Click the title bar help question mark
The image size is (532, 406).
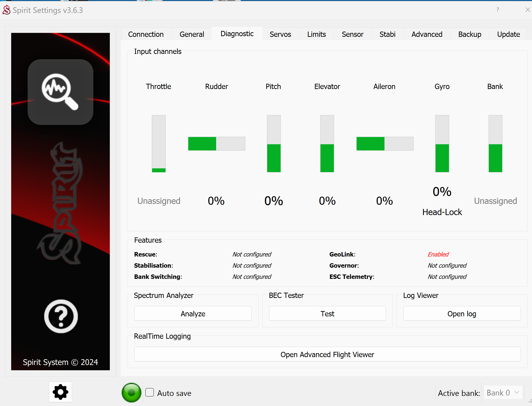(498, 10)
